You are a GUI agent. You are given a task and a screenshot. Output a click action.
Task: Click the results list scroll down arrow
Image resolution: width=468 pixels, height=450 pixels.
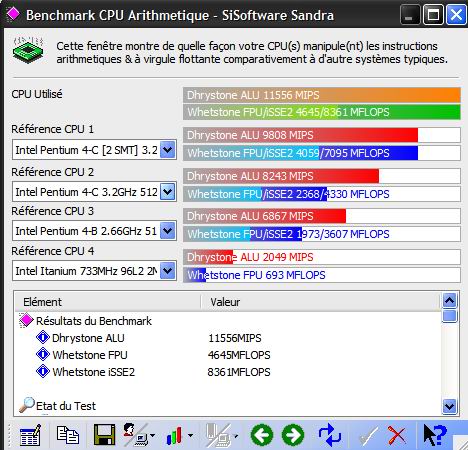pyautogui.click(x=449, y=406)
